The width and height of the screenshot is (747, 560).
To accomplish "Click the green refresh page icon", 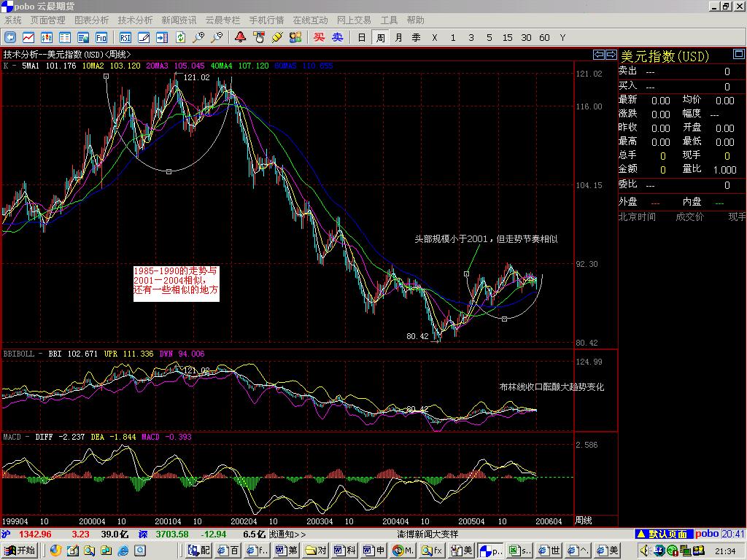I will 181,37.
